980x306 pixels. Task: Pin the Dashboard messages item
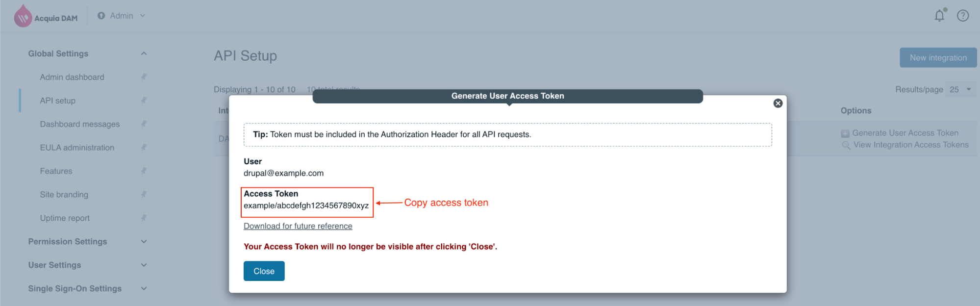click(x=144, y=124)
